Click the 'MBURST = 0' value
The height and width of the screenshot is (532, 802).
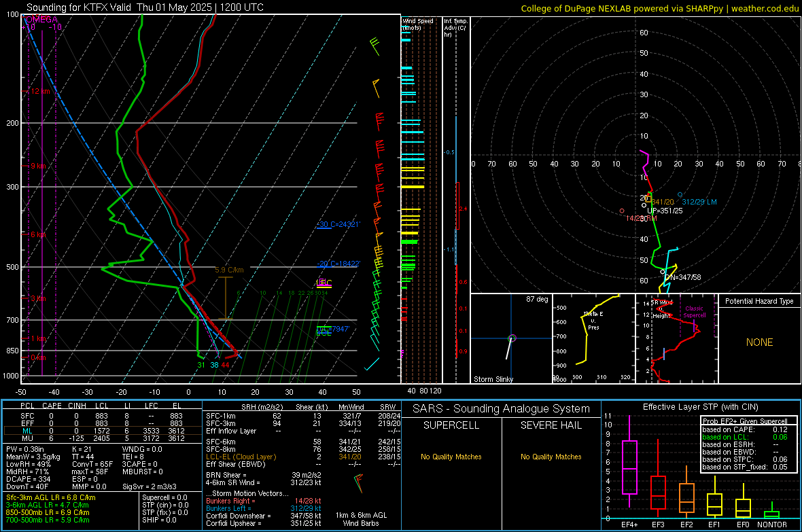click(x=142, y=472)
